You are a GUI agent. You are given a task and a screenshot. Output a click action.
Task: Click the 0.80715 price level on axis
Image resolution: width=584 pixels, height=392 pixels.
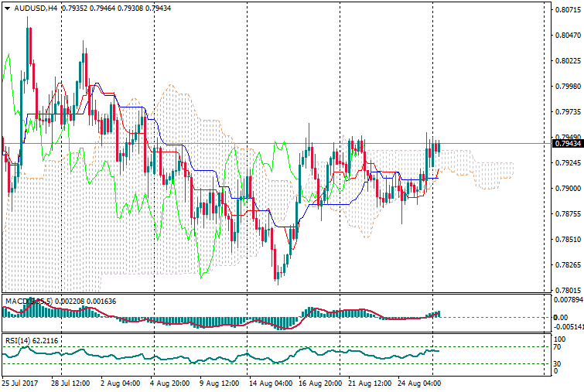click(569, 10)
